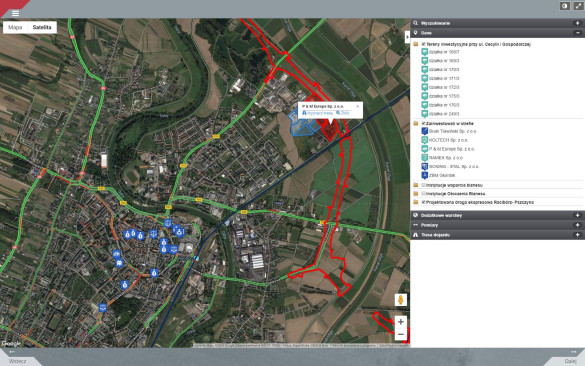Click the Trasa dojazdu road icon
The width and height of the screenshot is (585, 366).
click(415, 235)
